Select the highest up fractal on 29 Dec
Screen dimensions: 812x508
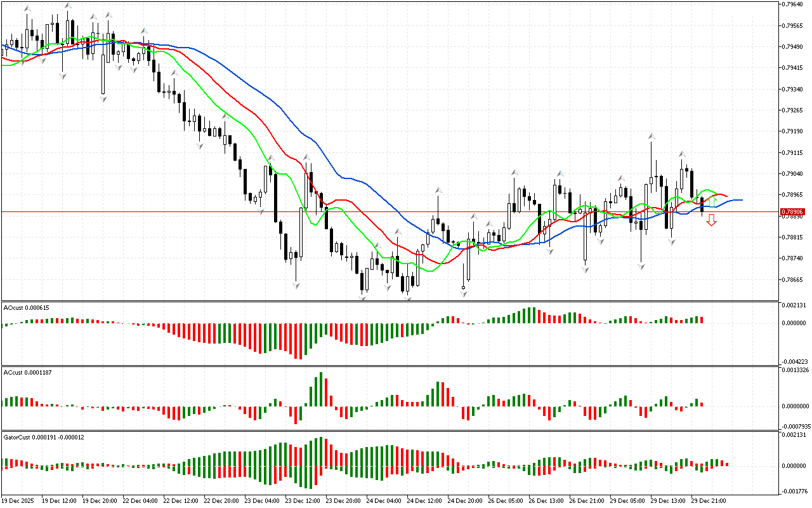(652, 137)
